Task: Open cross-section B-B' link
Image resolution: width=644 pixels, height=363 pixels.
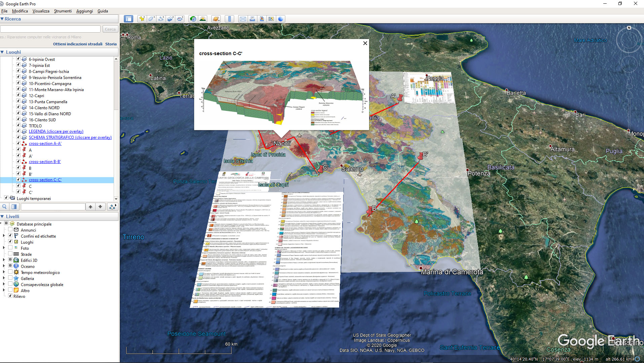Action: (45, 162)
